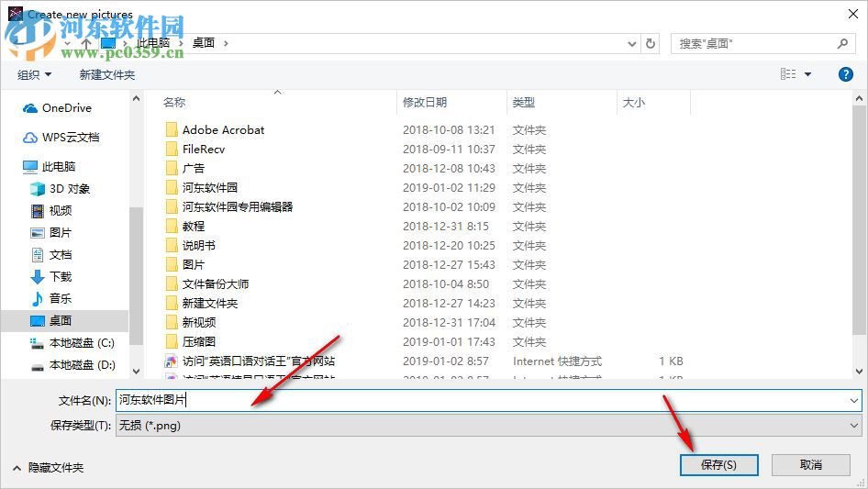Click the 下载 download arrow icon

(37, 277)
